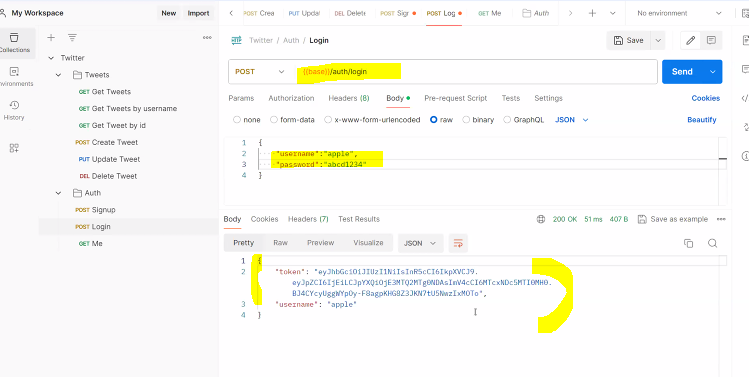Viewport: 749px width, 377px height.
Task: Collapse the Auth folder
Action: click(58, 193)
